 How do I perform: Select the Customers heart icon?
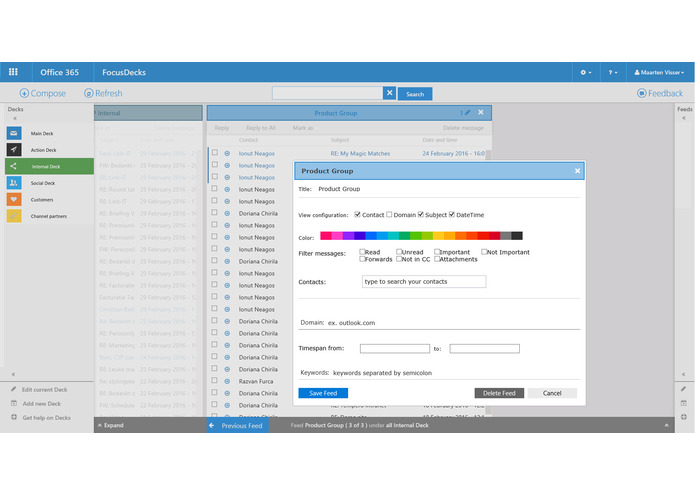click(14, 199)
